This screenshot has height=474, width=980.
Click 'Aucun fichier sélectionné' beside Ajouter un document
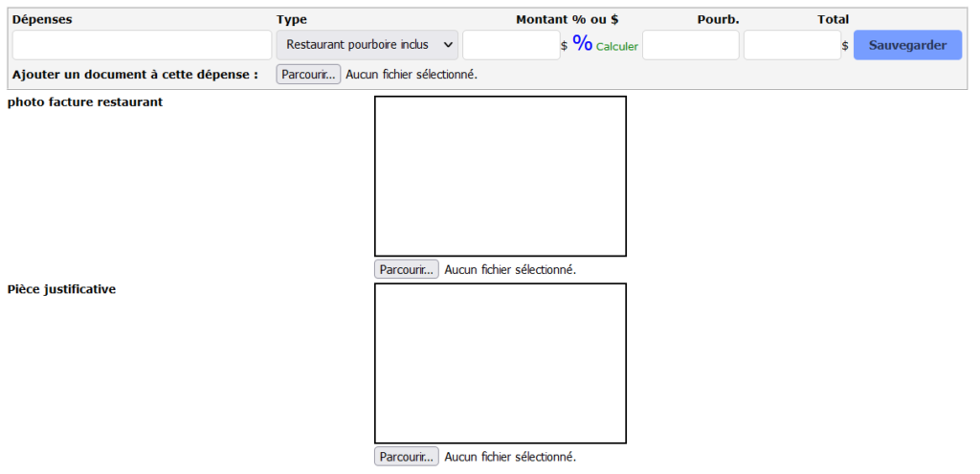point(412,74)
